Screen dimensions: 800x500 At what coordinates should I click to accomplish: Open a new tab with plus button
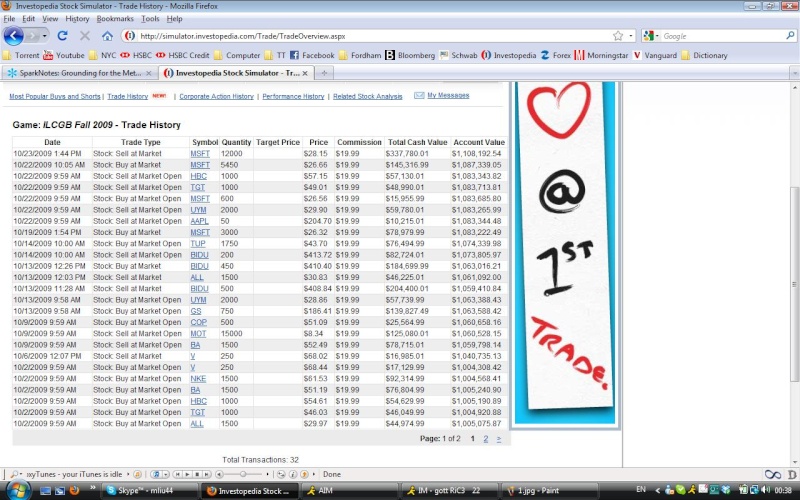323,73
